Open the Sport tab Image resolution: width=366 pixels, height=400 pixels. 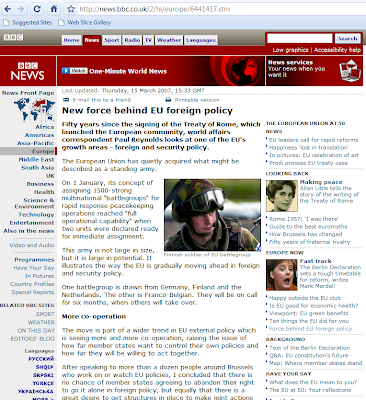pos(112,40)
